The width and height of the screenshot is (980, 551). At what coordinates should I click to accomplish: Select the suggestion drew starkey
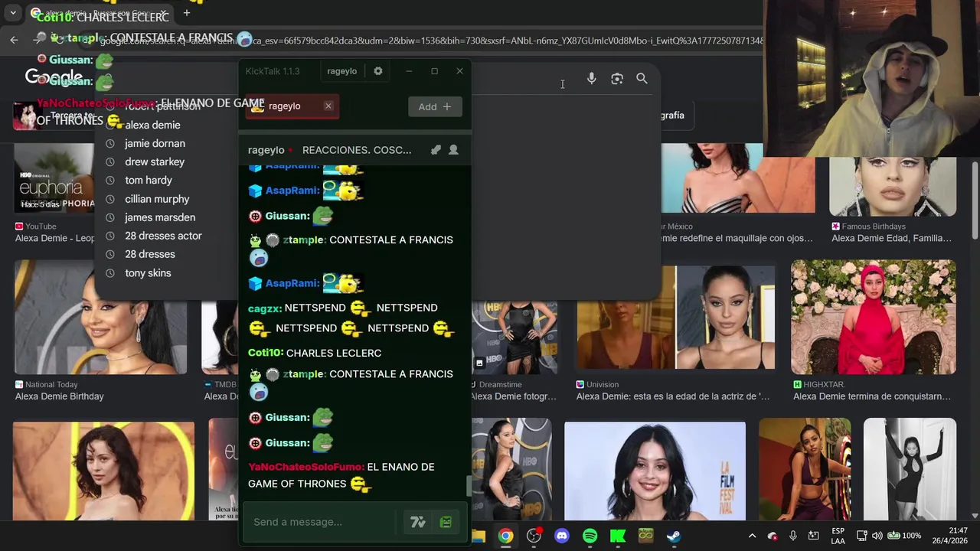pyautogui.click(x=155, y=161)
